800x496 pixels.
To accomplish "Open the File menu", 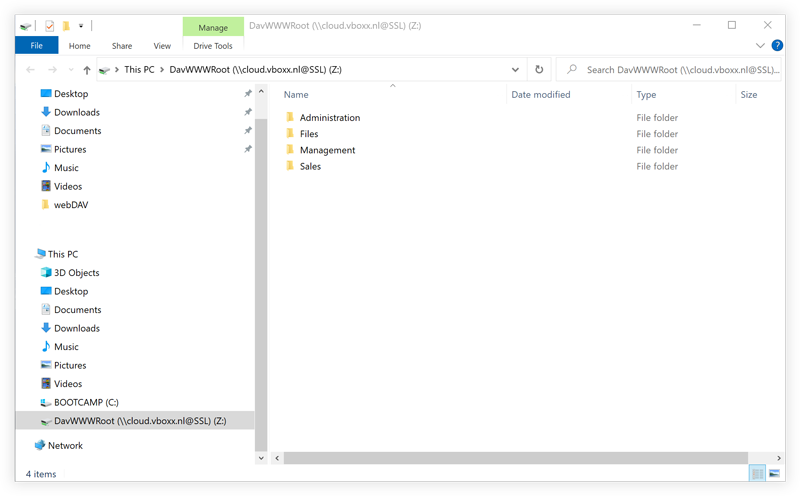I will tap(37, 45).
